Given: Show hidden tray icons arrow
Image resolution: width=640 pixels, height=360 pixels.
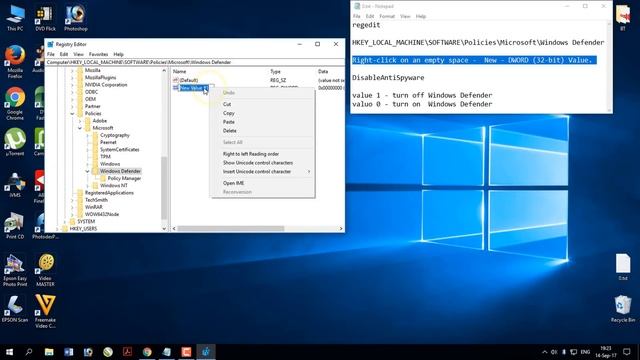Looking at the screenshot, I should tap(544, 352).
